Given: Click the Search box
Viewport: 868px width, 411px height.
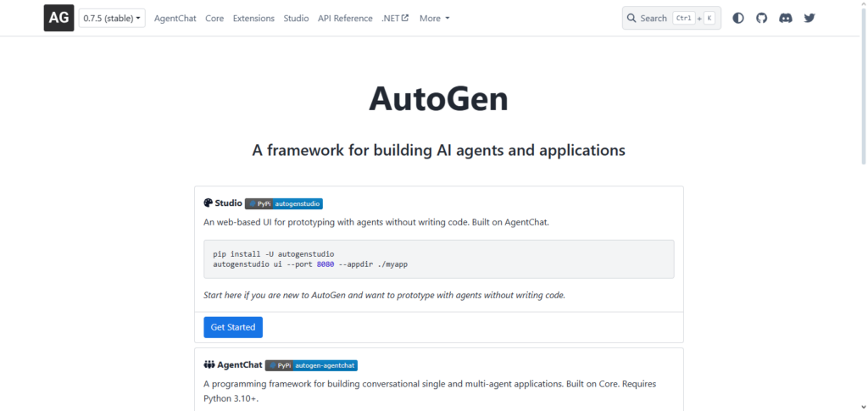Looking at the screenshot, I should click(671, 19).
